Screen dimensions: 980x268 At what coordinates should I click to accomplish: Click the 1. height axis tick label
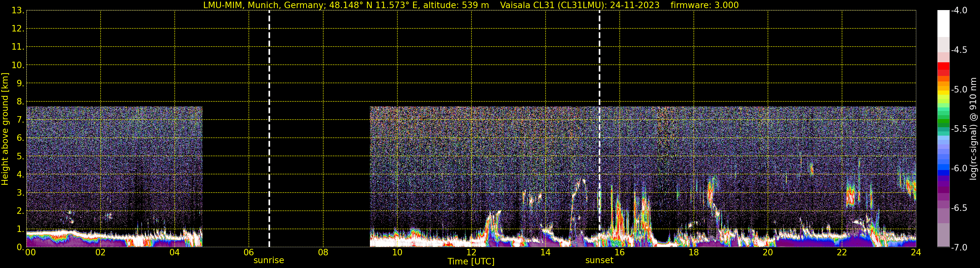[20, 229]
